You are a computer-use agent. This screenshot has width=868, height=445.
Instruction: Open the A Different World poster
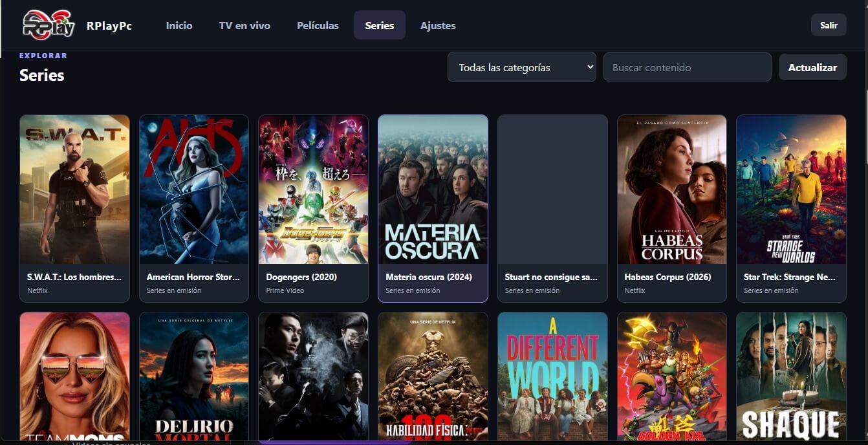pos(552,376)
